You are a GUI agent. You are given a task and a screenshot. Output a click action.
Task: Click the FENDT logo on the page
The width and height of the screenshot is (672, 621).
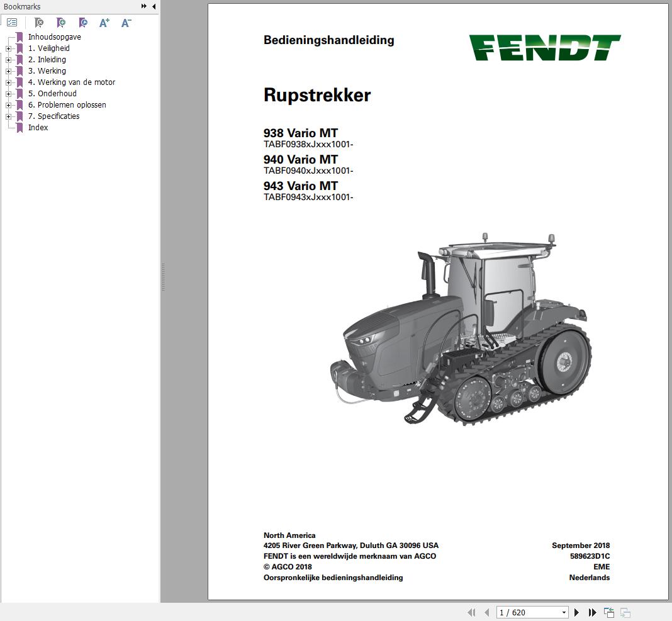[x=545, y=48]
